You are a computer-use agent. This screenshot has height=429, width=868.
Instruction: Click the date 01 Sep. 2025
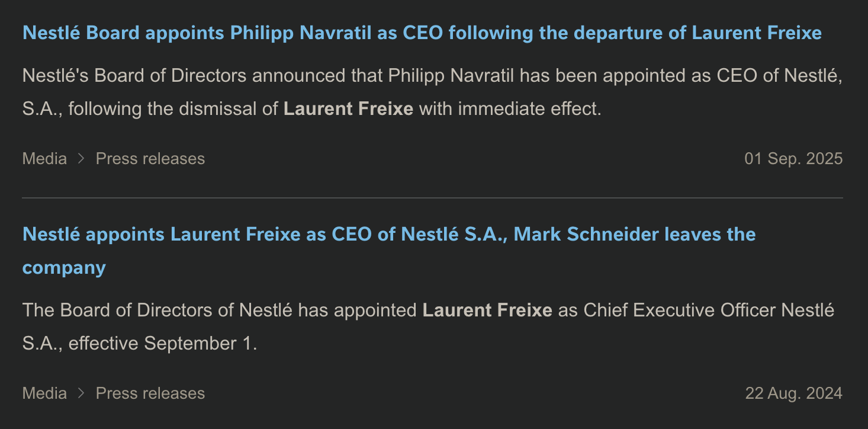(x=794, y=158)
